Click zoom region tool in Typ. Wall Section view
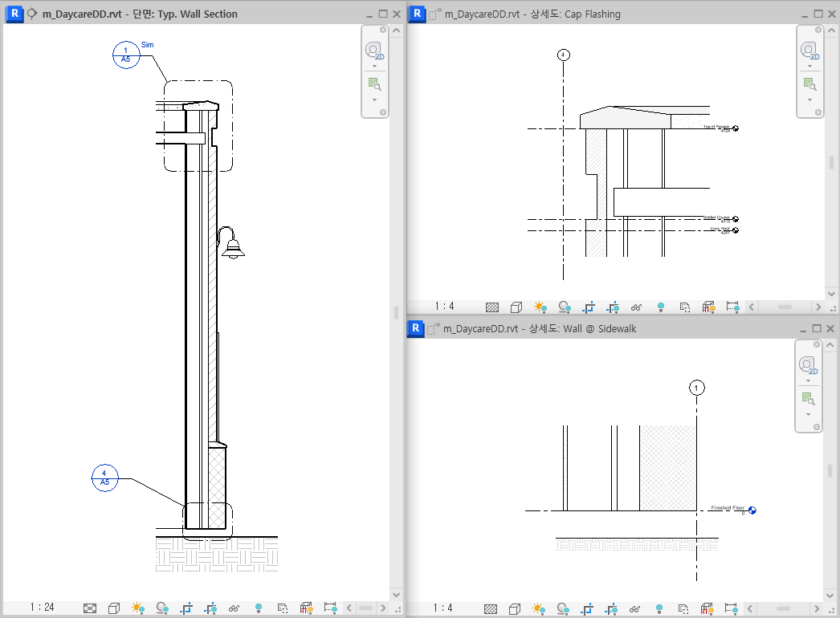Image resolution: width=840 pixels, height=618 pixels. click(x=374, y=83)
